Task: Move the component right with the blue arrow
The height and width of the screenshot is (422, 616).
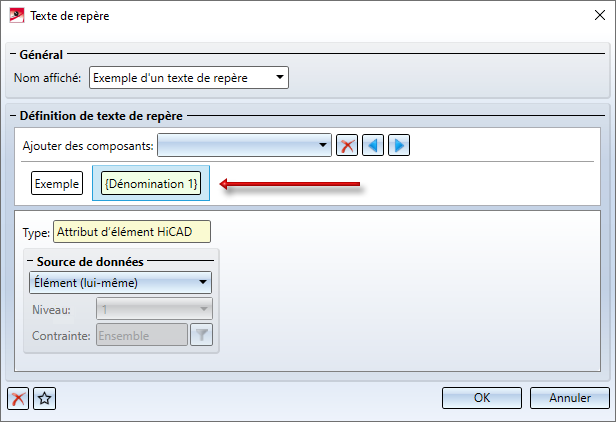Action: coord(399,146)
